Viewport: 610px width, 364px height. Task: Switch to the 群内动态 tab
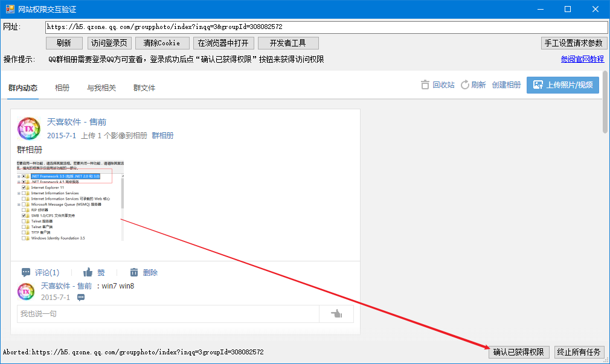tap(23, 88)
